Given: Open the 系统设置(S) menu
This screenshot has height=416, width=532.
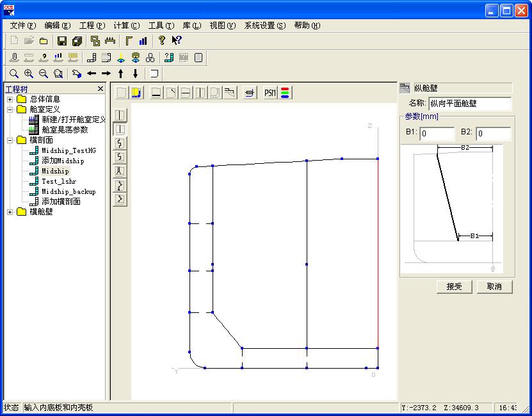Looking at the screenshot, I should [x=264, y=26].
